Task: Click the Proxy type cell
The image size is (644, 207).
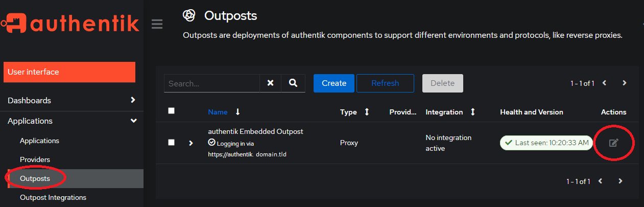Action: tap(349, 143)
